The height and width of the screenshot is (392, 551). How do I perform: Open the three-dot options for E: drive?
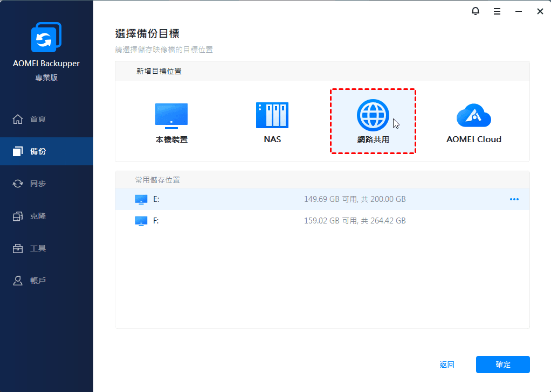pyautogui.click(x=514, y=199)
